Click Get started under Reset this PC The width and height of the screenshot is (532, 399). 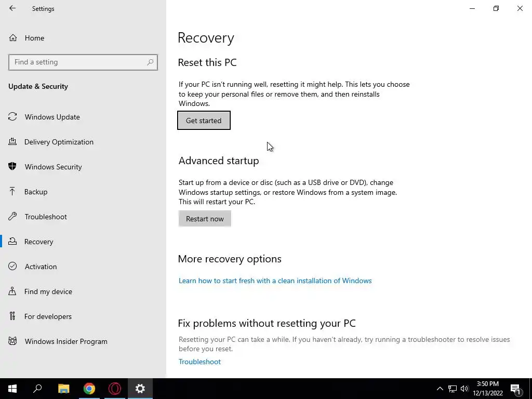point(204,121)
